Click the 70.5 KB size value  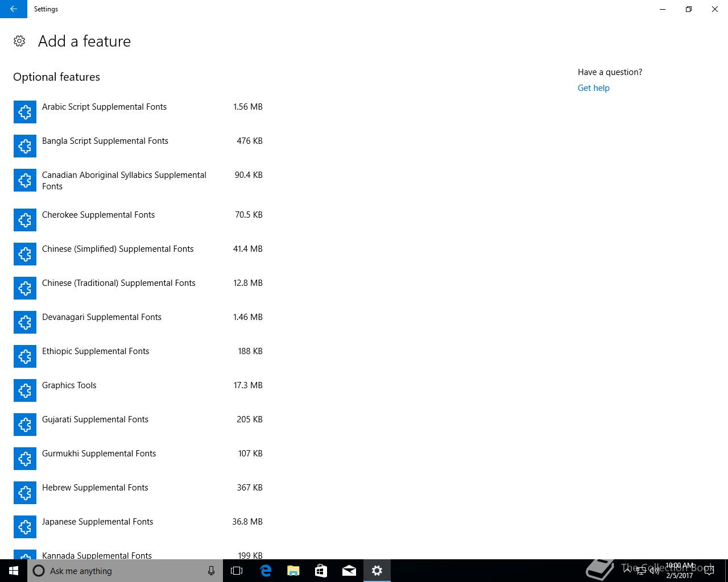[x=249, y=215]
